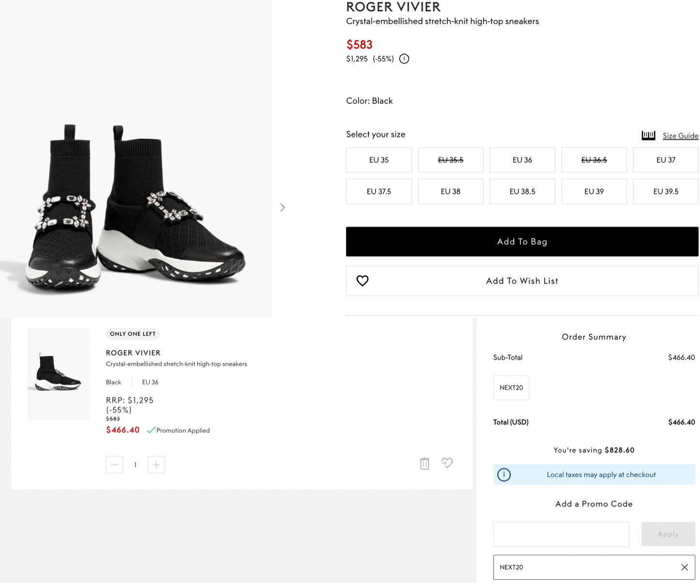Viewport: 700px width, 588px height.
Task: Increase item quantity with plus button
Action: 156,465
